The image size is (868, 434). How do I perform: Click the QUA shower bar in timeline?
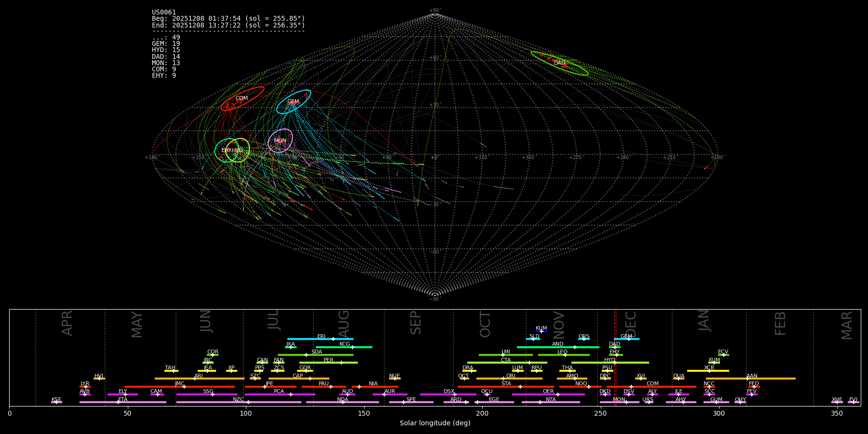[x=678, y=379]
